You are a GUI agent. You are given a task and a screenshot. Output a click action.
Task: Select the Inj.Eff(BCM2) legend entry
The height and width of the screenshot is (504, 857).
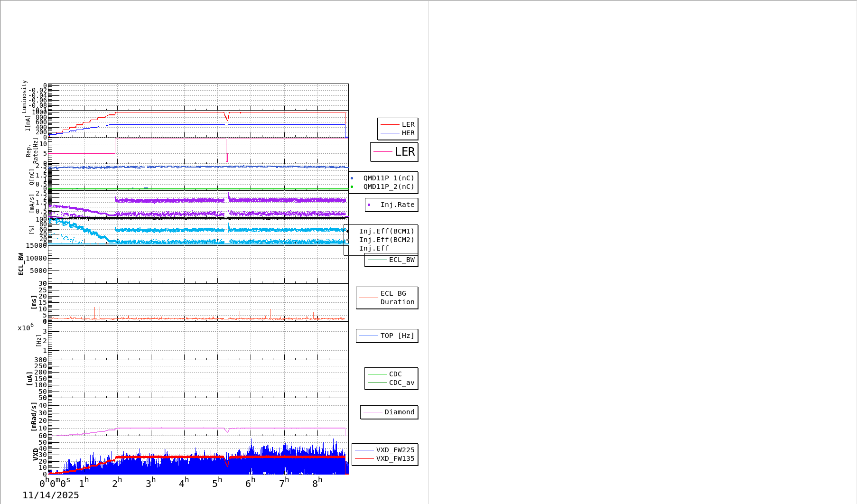pos(386,240)
